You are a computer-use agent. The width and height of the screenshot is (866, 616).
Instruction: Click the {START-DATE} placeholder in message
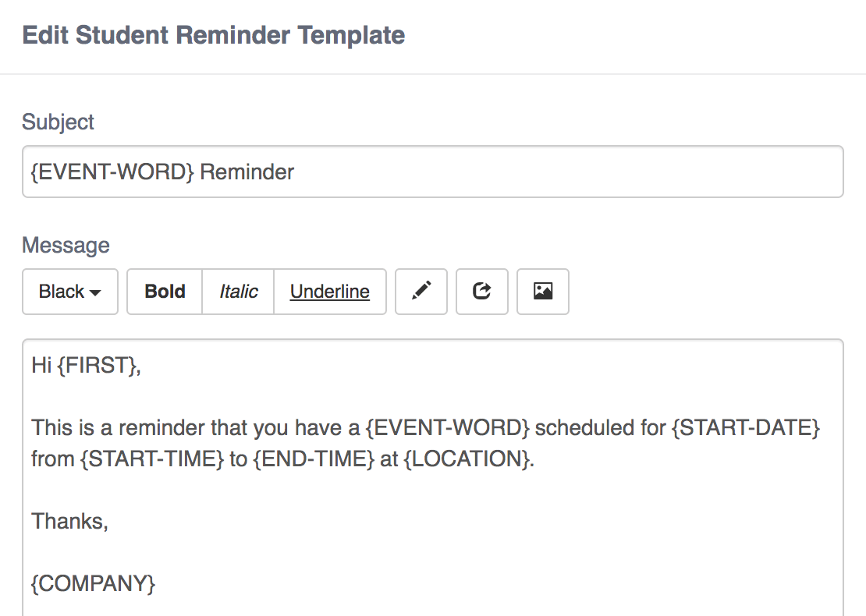(x=745, y=427)
